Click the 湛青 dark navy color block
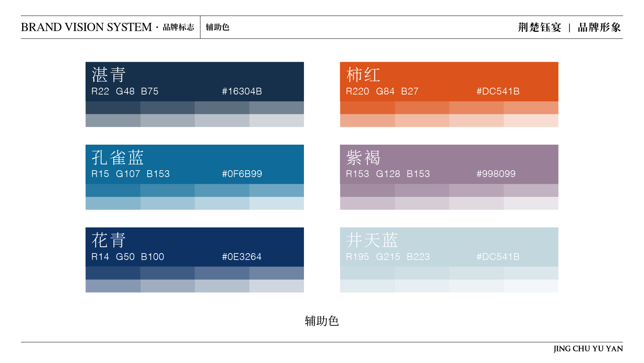Viewport: 644px width, 363px height. (x=195, y=82)
